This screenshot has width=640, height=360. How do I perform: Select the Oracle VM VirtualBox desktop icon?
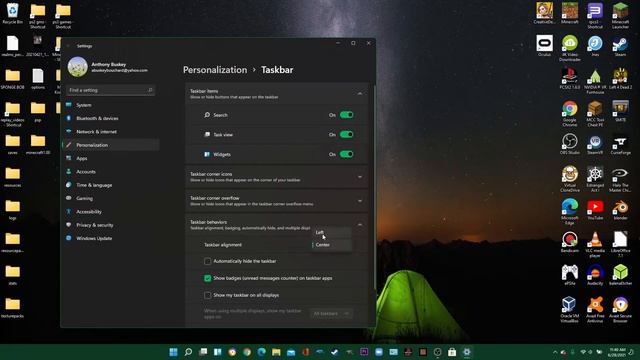pos(570,309)
